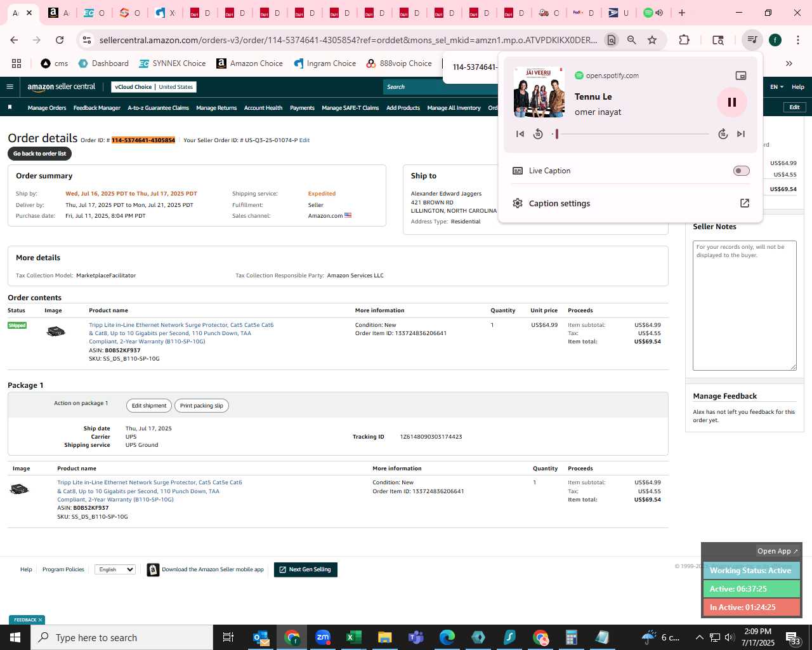The width and height of the screenshot is (812, 650).
Task: Open File Explorer from the taskbar
Action: tap(384, 637)
